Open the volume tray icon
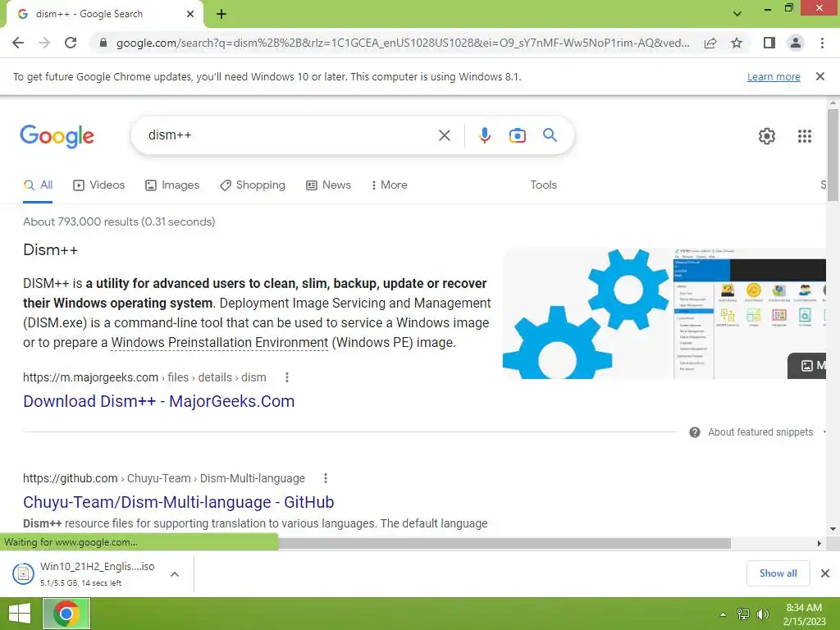The width and height of the screenshot is (840, 630). pos(763,614)
